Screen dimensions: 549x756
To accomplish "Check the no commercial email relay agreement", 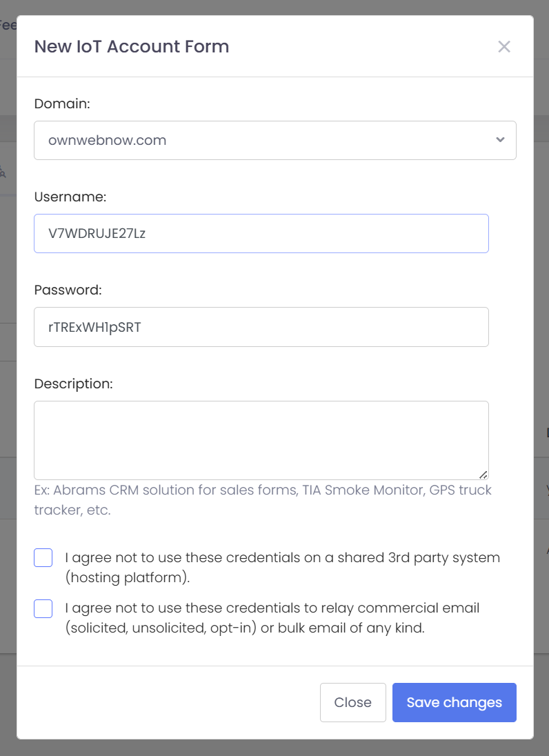I will (x=43, y=608).
